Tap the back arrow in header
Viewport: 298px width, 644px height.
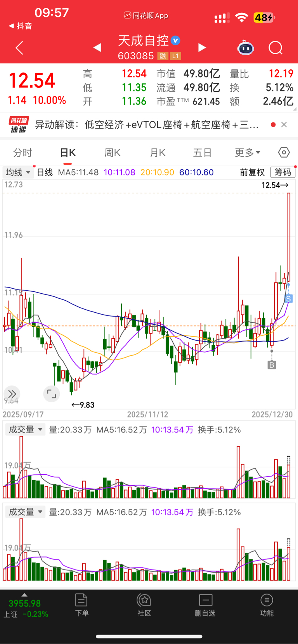click(19, 48)
